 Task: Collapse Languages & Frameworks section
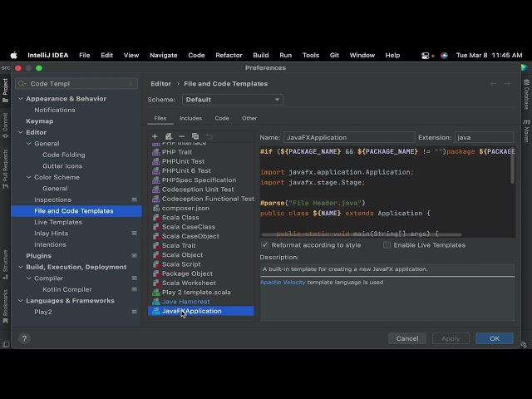pyautogui.click(x=20, y=301)
